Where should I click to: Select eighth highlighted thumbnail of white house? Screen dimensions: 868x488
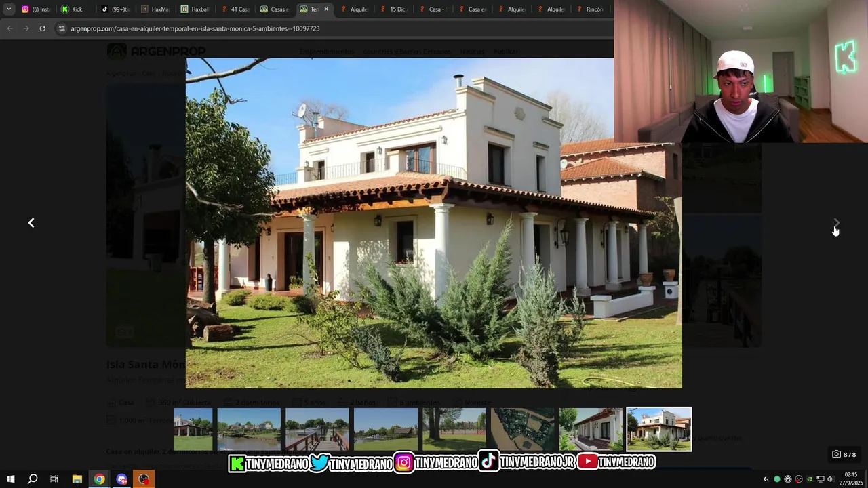coord(659,429)
